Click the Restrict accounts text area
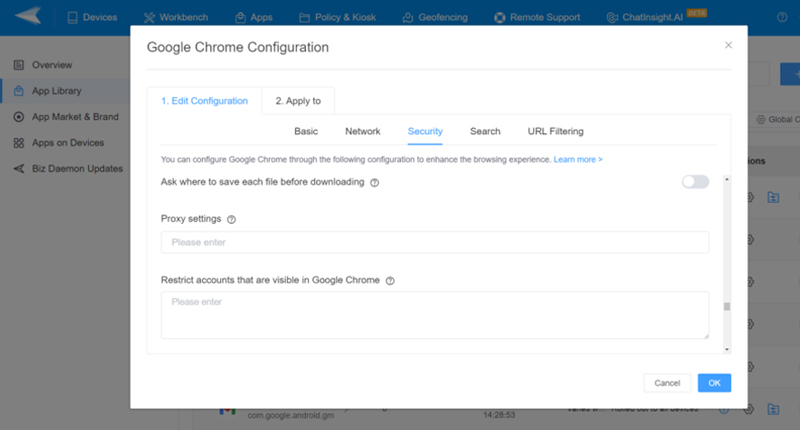 click(x=435, y=315)
